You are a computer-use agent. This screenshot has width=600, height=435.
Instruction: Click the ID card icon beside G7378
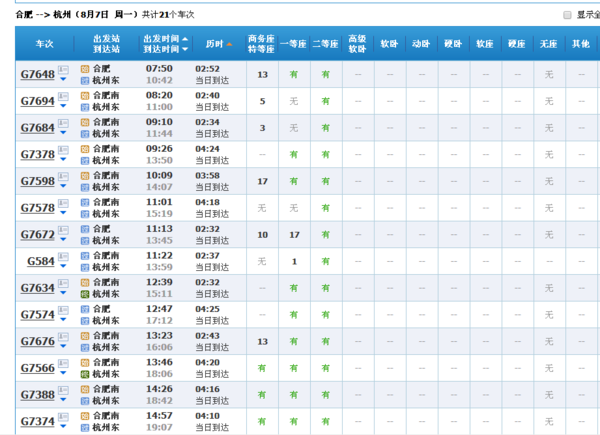click(63, 150)
